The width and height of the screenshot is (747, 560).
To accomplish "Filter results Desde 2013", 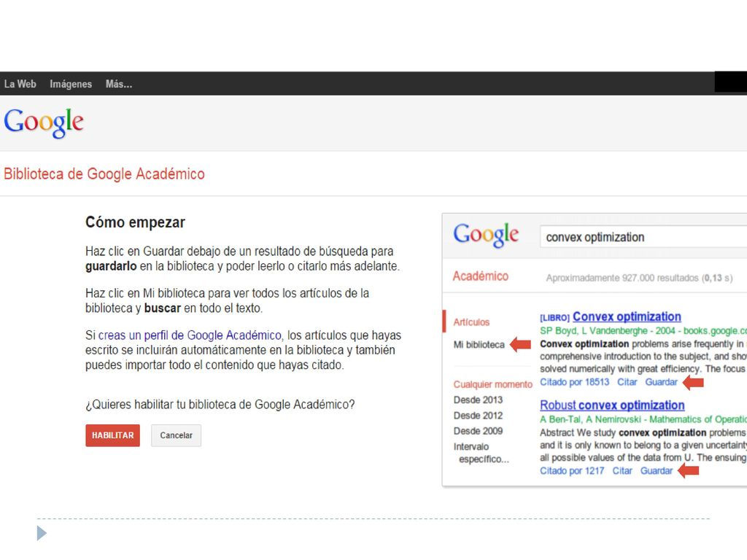I will [478, 400].
